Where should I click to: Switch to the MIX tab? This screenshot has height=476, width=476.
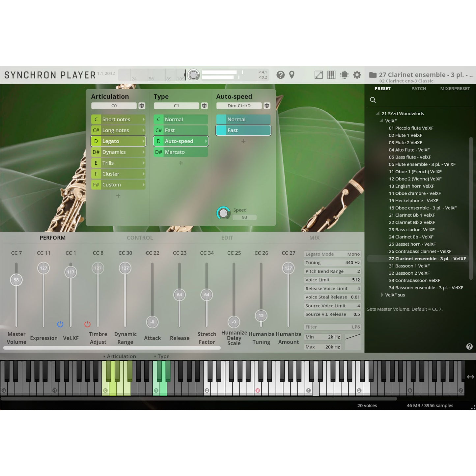pyautogui.click(x=314, y=238)
